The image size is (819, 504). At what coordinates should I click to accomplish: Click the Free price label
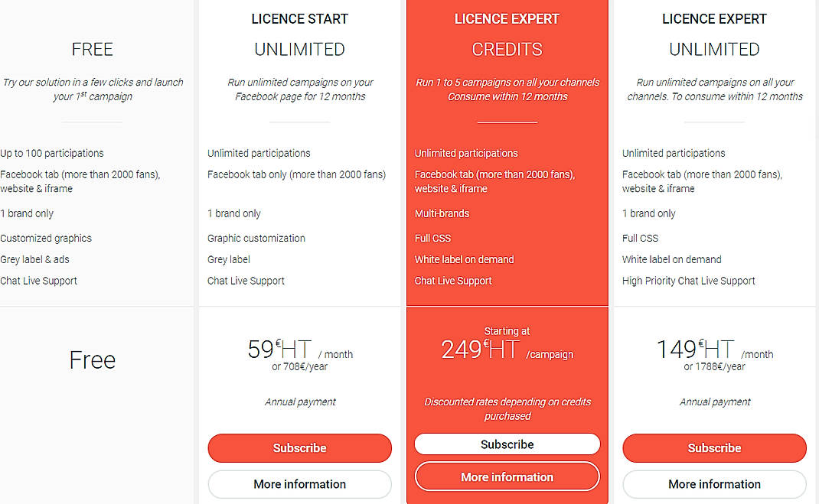point(92,359)
